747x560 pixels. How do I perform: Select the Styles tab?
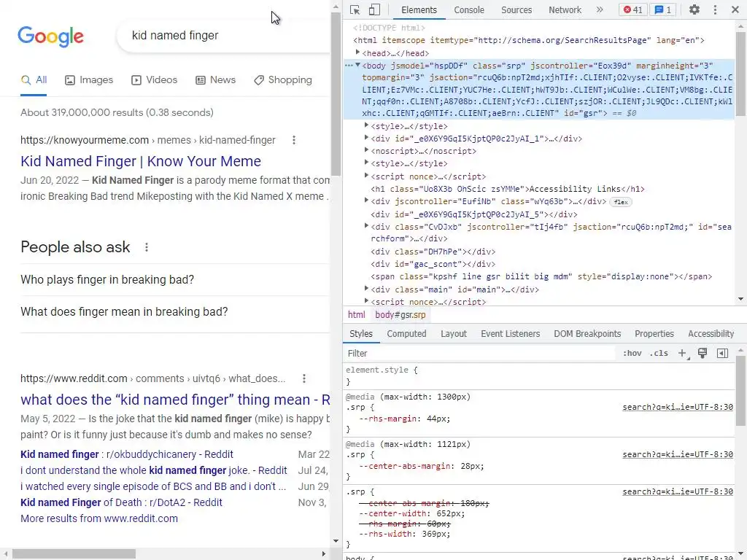tap(360, 334)
